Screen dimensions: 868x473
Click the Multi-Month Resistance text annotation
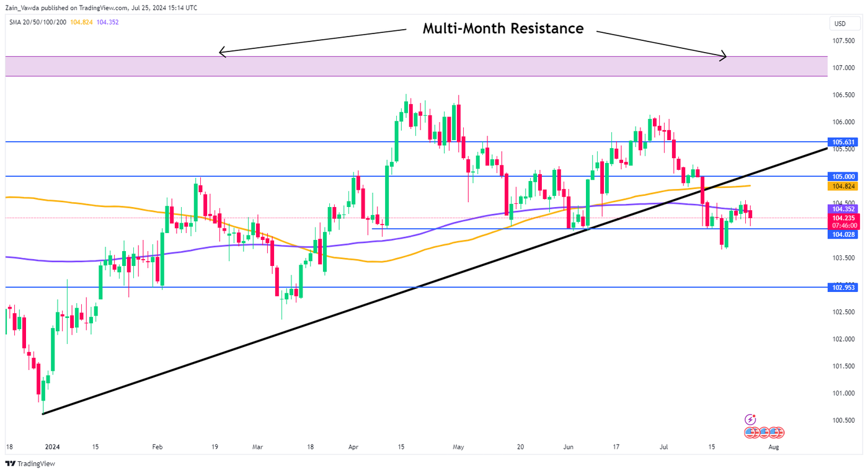pos(503,29)
